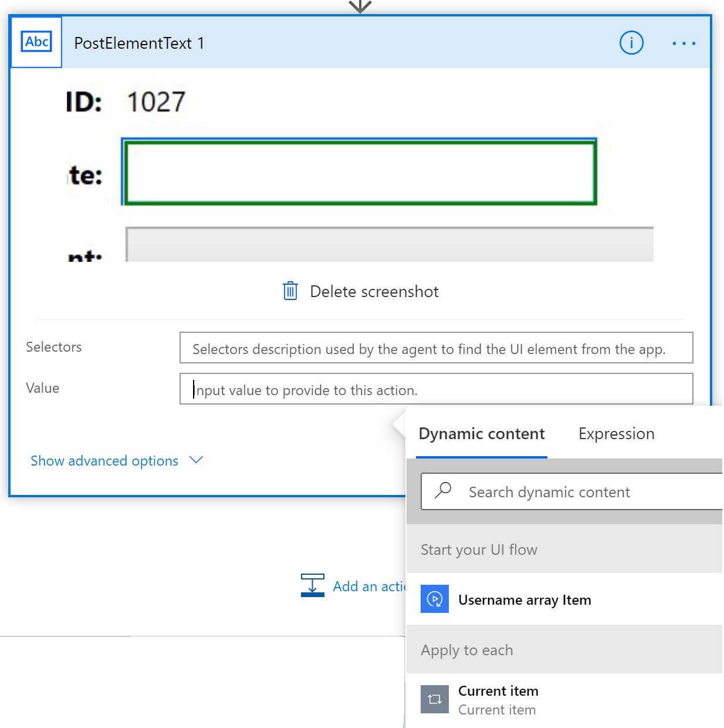Click the Delete screenshot label
Image resolution: width=724 pixels, height=728 pixels.
click(374, 292)
